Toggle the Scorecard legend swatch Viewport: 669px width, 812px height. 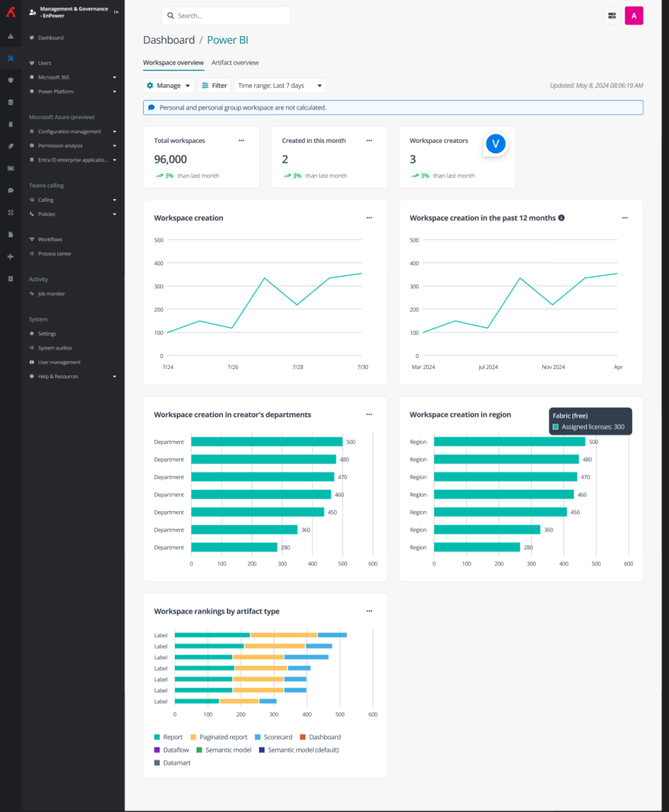click(258, 737)
